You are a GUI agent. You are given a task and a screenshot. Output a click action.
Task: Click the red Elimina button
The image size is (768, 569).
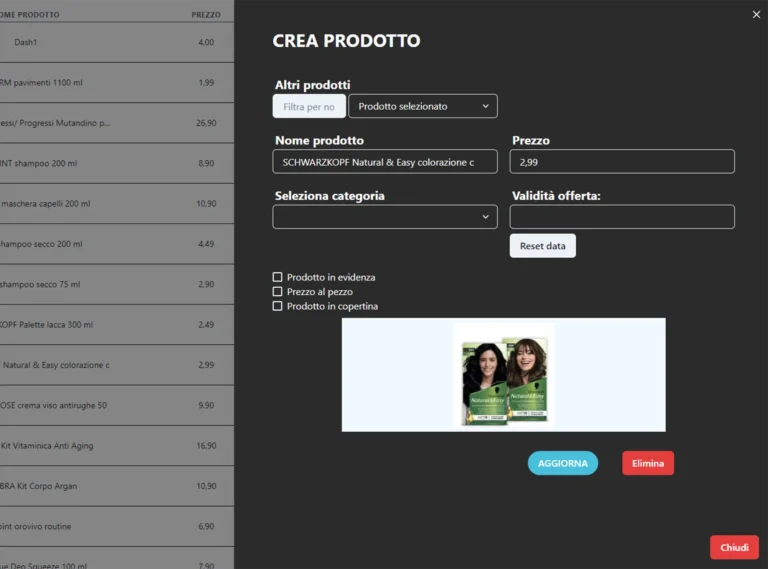click(x=648, y=463)
